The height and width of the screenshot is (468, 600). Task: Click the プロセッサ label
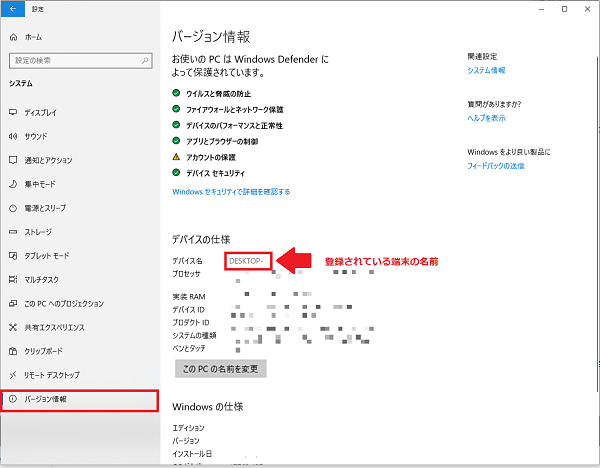186,274
